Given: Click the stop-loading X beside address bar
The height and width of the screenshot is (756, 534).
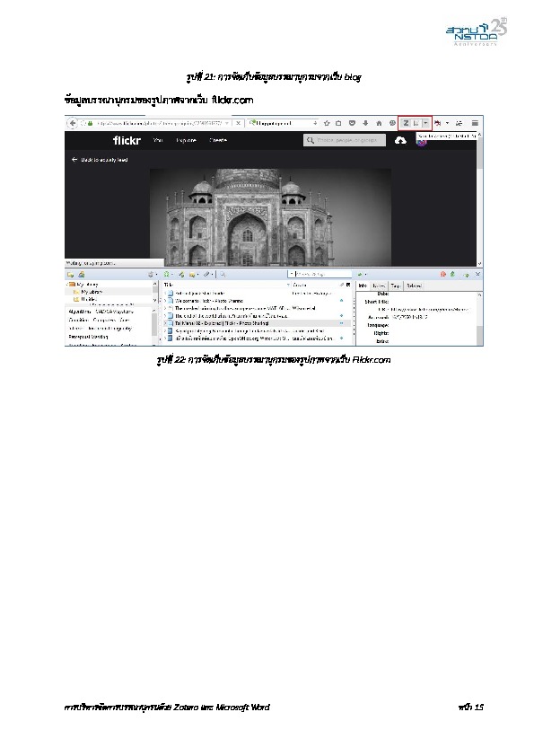Looking at the screenshot, I should pos(238,123).
